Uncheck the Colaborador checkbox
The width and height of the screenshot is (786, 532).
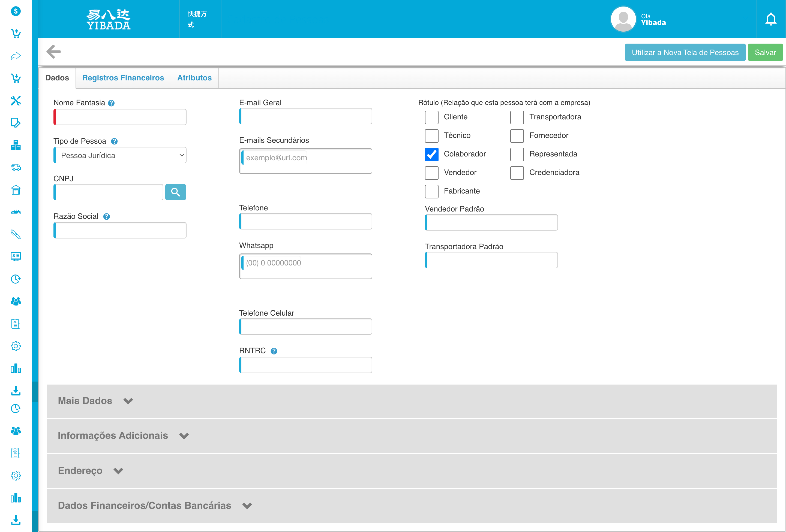(x=431, y=154)
